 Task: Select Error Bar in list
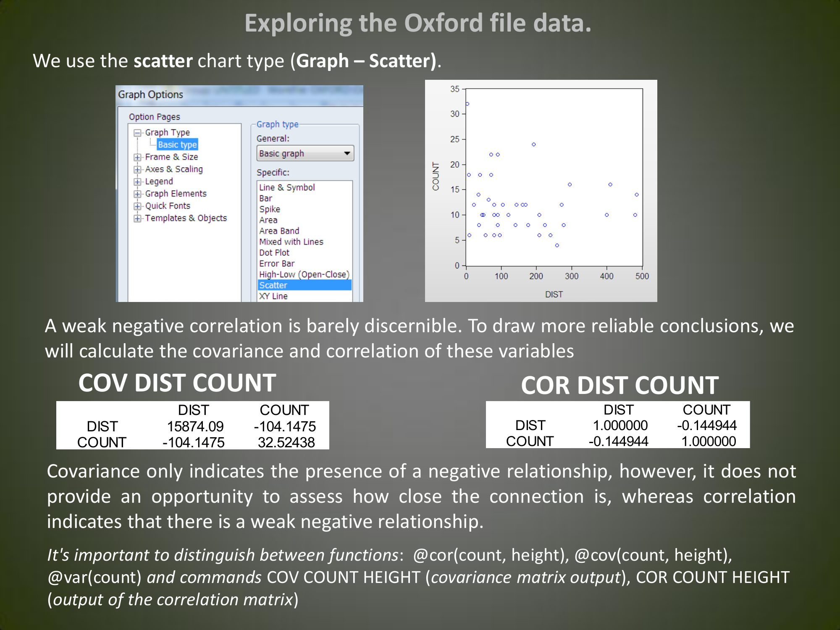[x=276, y=264]
